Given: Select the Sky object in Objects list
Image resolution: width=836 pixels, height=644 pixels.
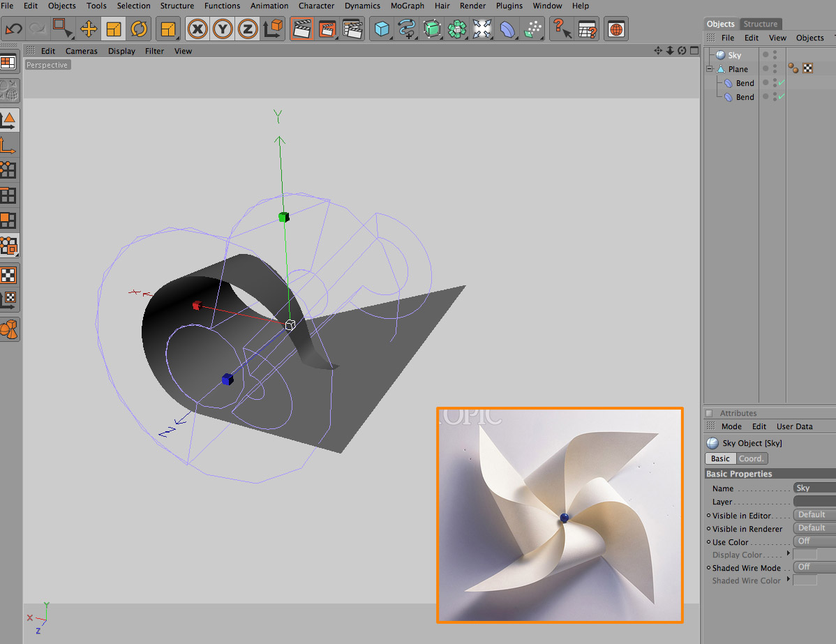Looking at the screenshot, I should coord(735,55).
